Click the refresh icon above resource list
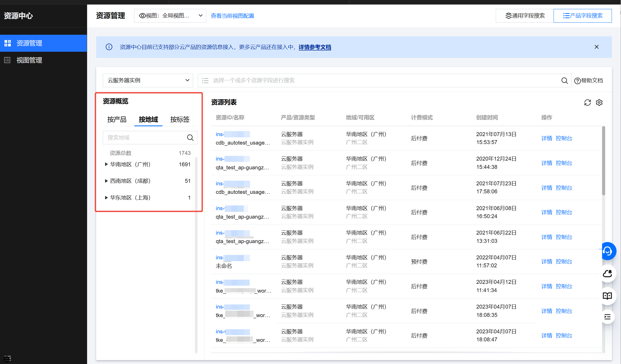 (587, 102)
